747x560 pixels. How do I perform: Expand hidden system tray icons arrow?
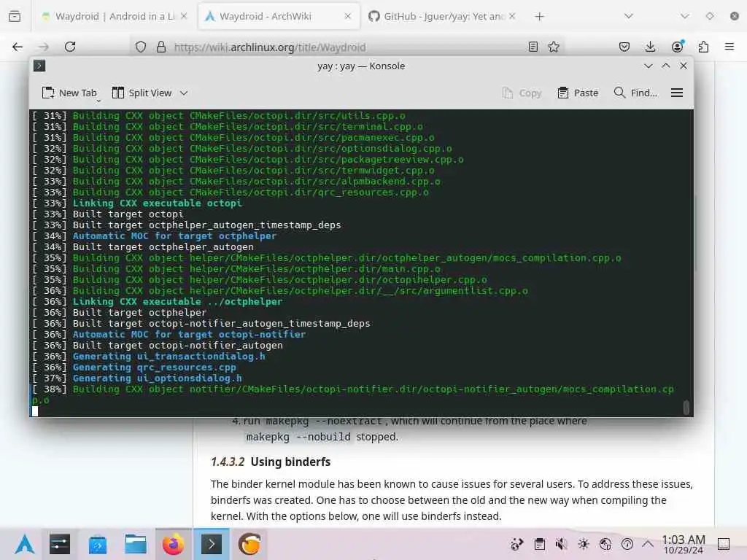tap(648, 543)
